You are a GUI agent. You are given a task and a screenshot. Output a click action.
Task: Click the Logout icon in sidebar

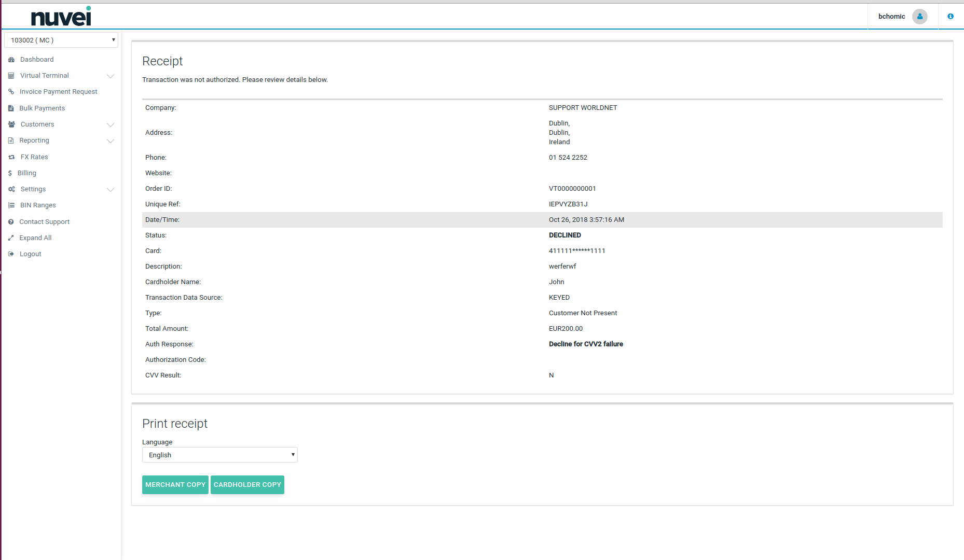point(11,254)
